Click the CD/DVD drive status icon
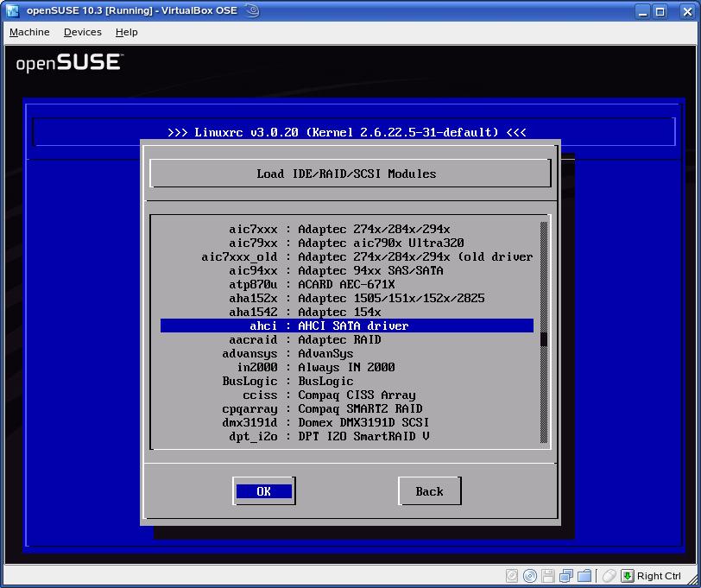The width and height of the screenshot is (701, 588). click(x=530, y=576)
